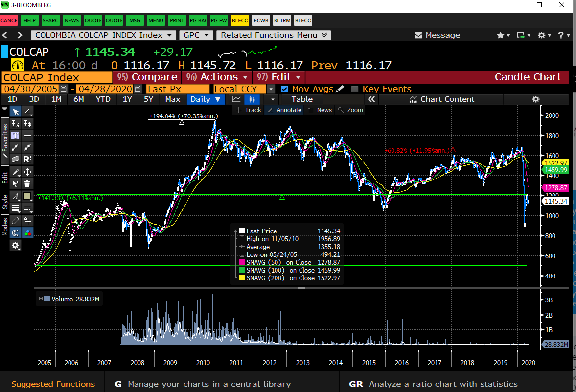Open Table view
The width and height of the screenshot is (576, 392).
[302, 99]
